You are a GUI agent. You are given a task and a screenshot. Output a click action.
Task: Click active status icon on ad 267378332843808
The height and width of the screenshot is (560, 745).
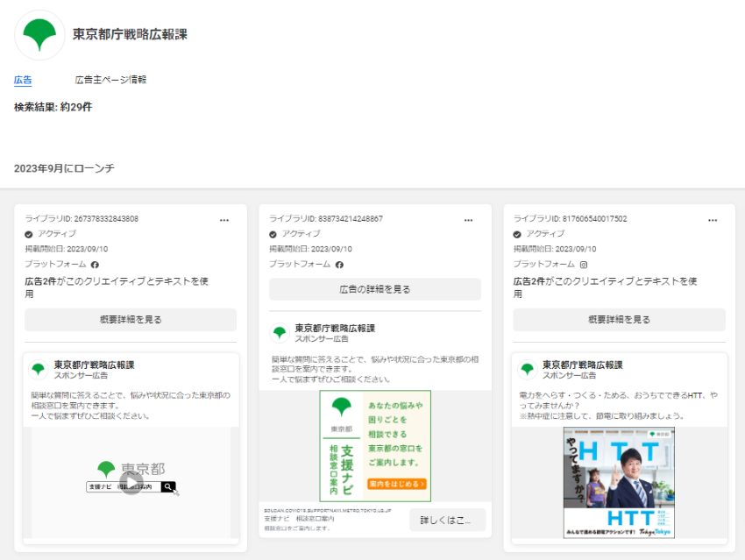point(29,234)
